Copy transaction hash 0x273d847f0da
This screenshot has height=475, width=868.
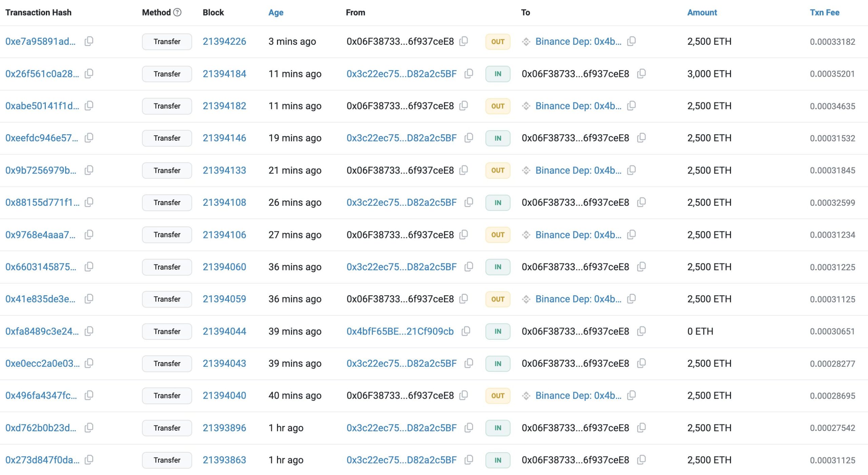[x=89, y=460]
